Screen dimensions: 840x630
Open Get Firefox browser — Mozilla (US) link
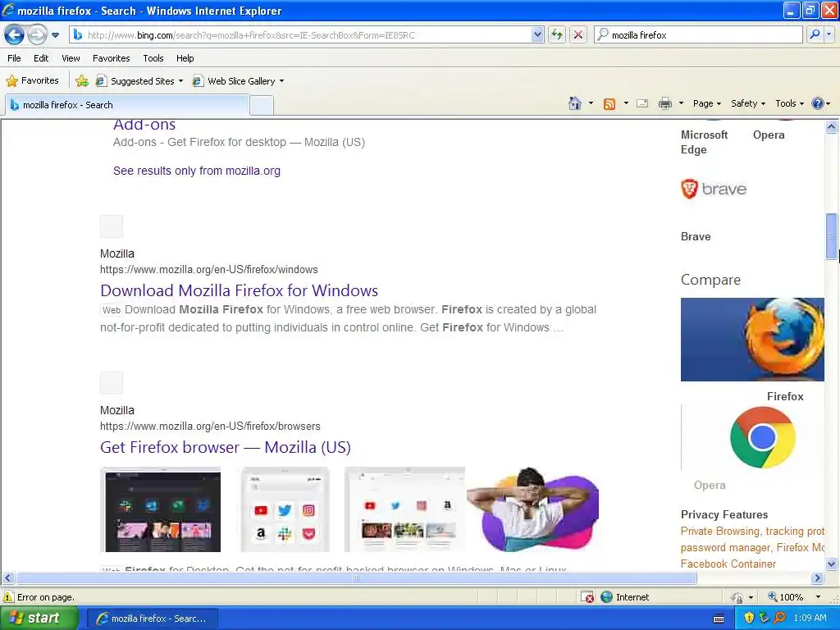click(x=226, y=447)
